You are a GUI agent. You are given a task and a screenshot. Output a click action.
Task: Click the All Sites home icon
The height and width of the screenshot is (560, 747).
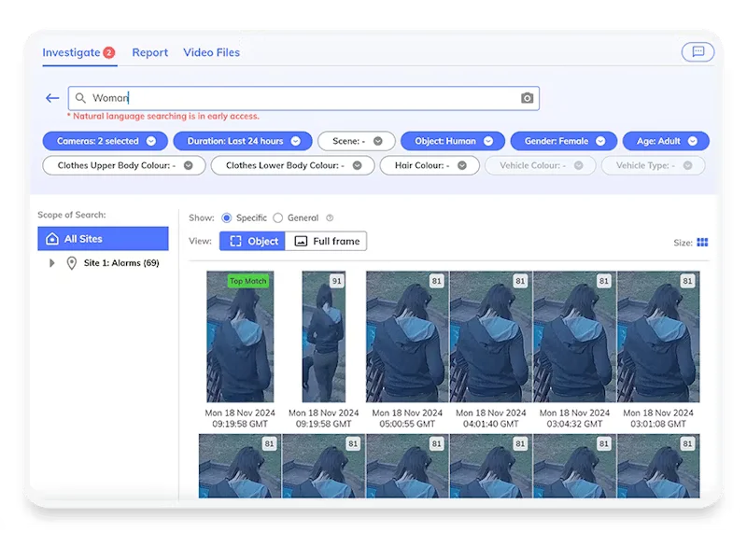coord(52,239)
